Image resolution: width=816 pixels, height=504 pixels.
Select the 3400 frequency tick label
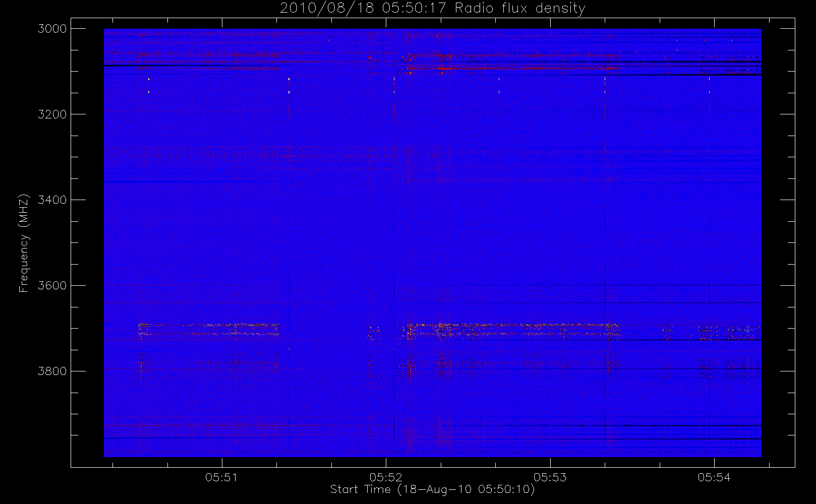tap(52, 200)
